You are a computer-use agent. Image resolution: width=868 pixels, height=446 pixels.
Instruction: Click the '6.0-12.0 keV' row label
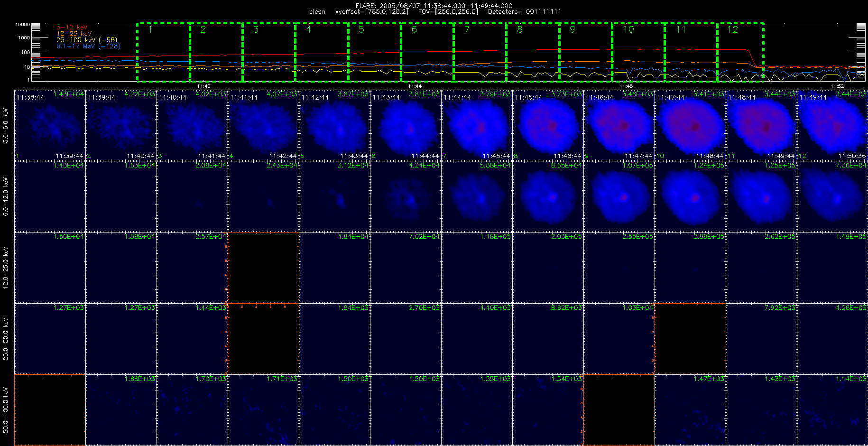click(x=6, y=196)
